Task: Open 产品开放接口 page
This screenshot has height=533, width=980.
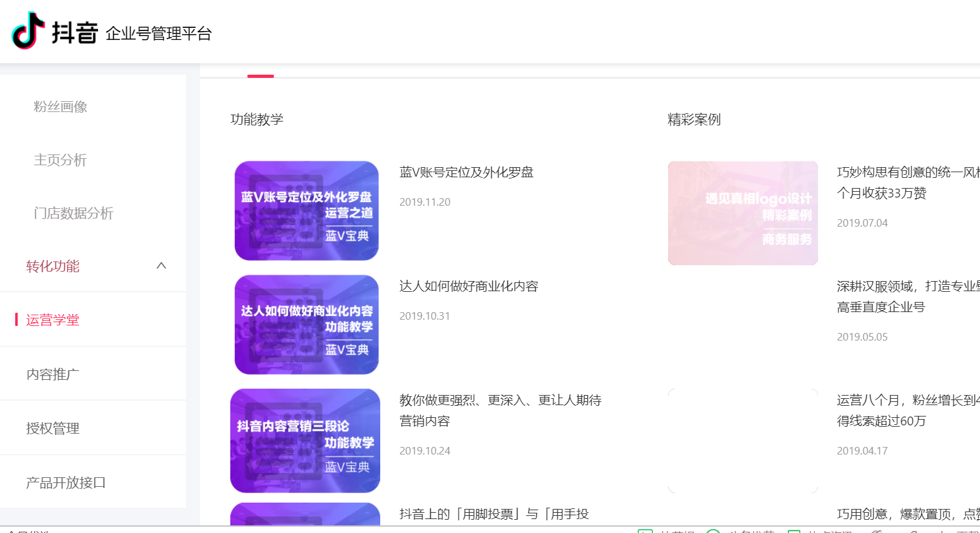Action: (66, 482)
